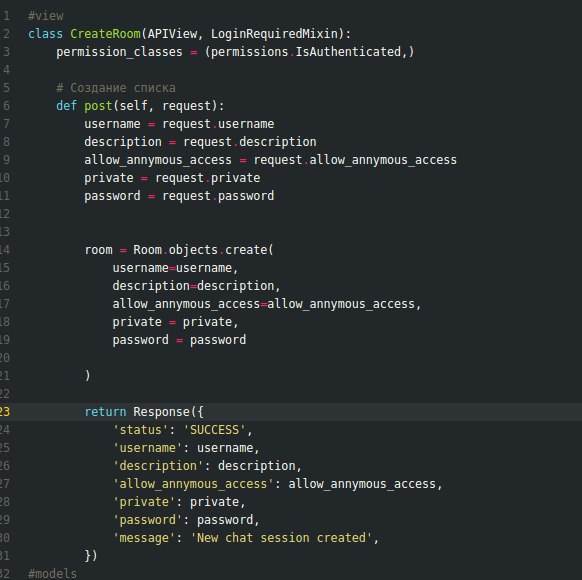Click 'description=description,' on line 16

pyautogui.click(x=196, y=286)
